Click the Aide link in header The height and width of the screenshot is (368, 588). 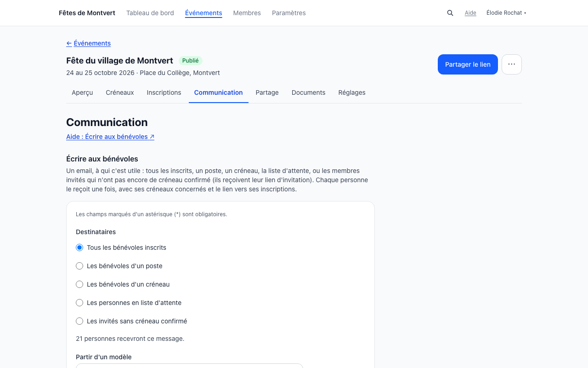(470, 13)
